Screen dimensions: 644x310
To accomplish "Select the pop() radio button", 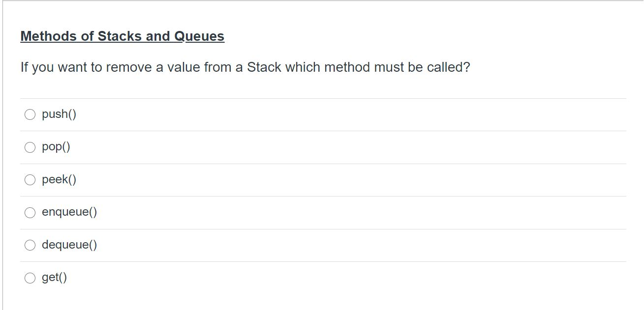I will pyautogui.click(x=31, y=147).
